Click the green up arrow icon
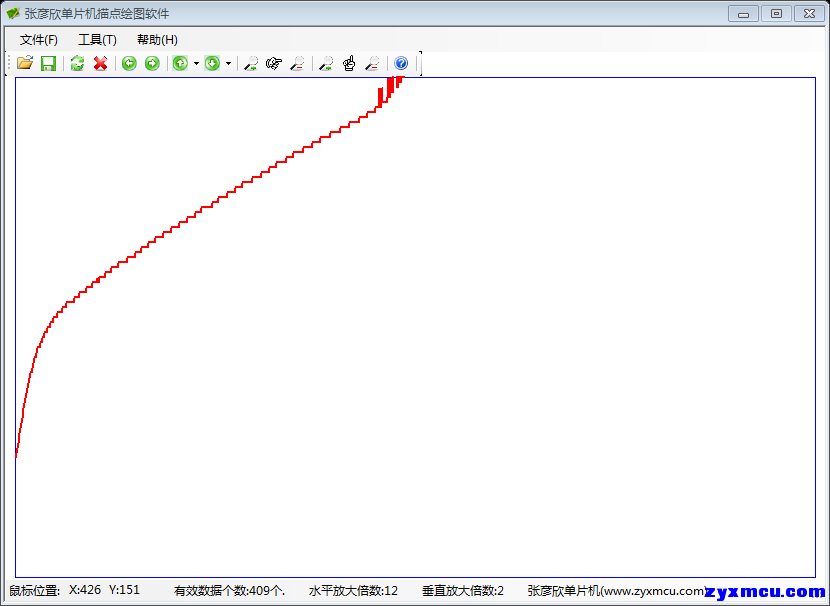The width and height of the screenshot is (830, 606). 181,64
